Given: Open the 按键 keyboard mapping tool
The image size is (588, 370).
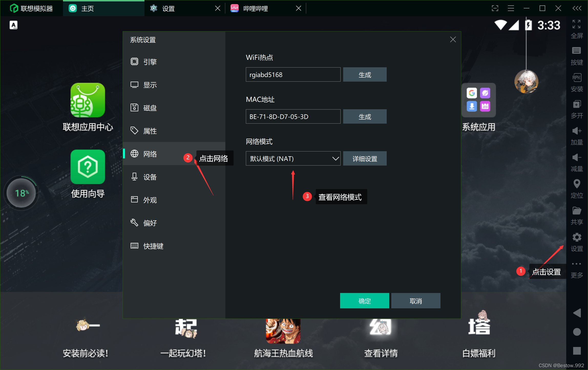Looking at the screenshot, I should [576, 56].
